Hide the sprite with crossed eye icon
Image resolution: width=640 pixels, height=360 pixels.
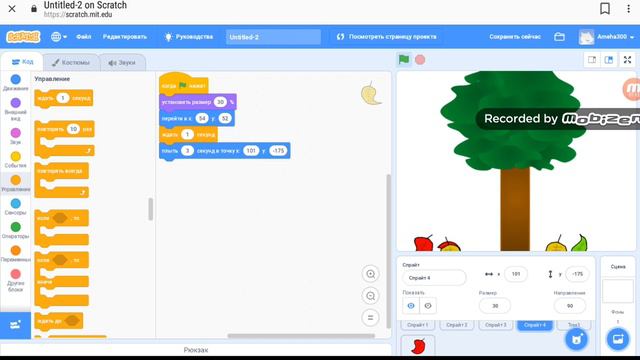[428, 306]
